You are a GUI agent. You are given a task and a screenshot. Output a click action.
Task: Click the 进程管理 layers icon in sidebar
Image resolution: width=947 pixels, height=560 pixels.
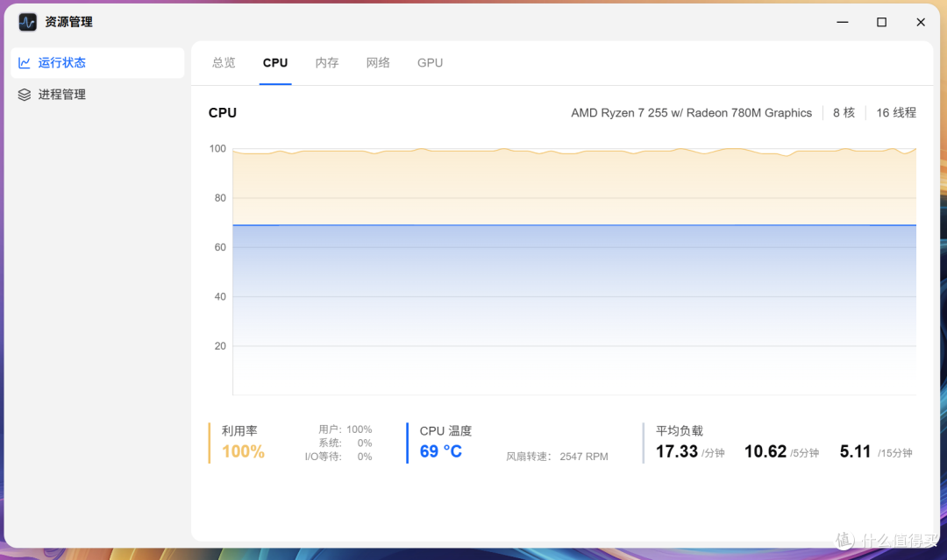tap(25, 95)
